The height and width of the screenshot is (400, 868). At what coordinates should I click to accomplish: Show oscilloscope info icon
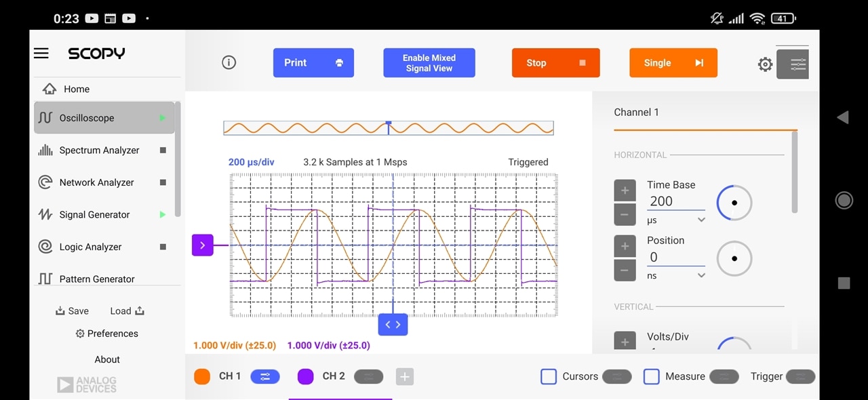point(229,62)
